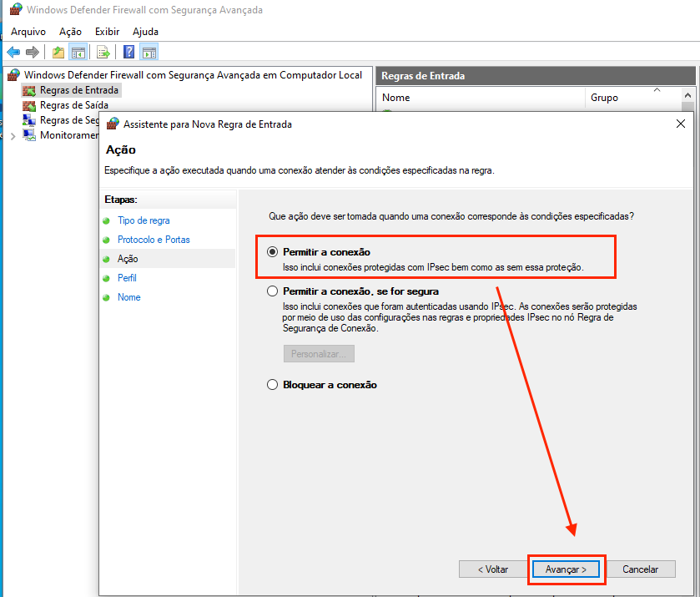Go to Perfil step
This screenshot has width=700, height=597.
[127, 278]
